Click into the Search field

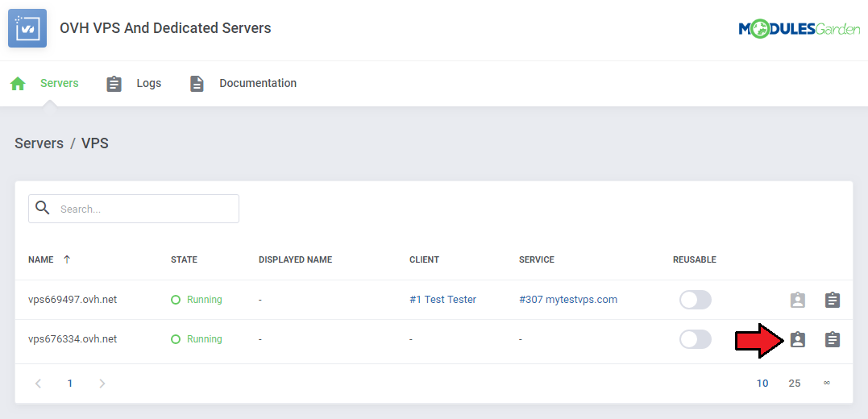(x=134, y=209)
